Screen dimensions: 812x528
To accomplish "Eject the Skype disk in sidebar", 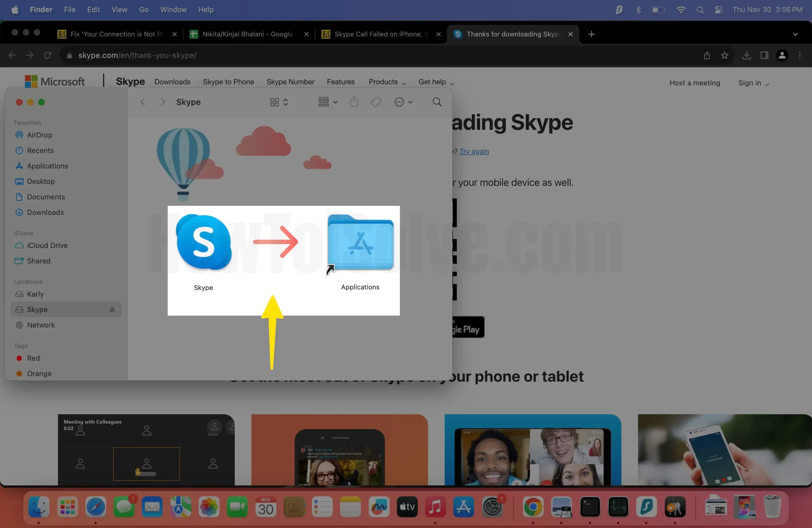I will pos(112,310).
